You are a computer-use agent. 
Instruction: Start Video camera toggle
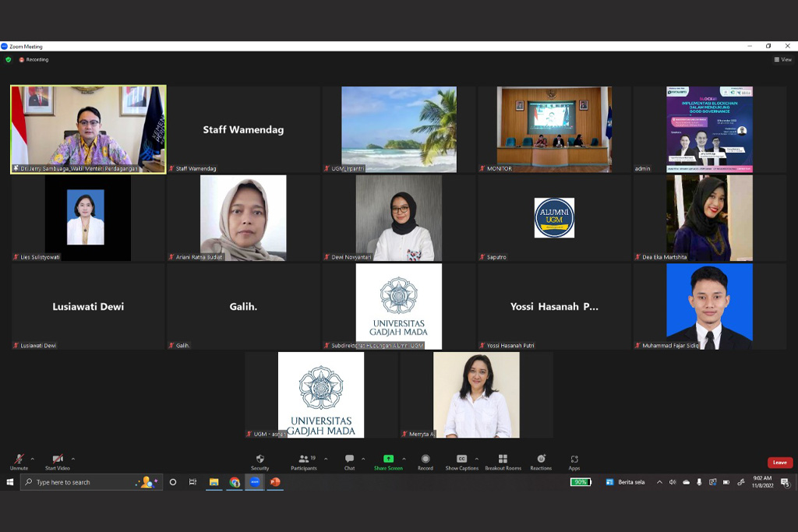57,460
